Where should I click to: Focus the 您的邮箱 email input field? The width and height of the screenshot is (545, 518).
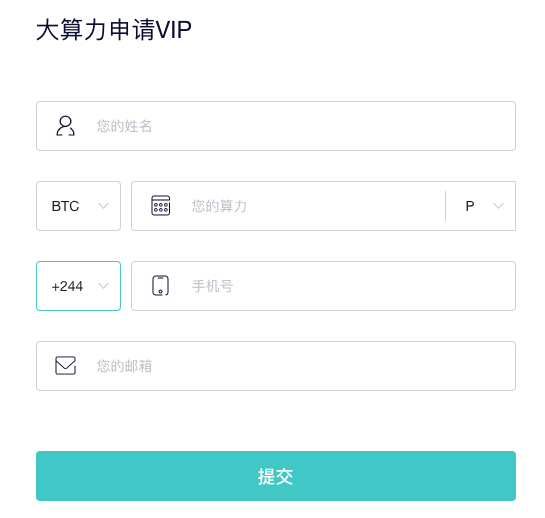(276, 366)
